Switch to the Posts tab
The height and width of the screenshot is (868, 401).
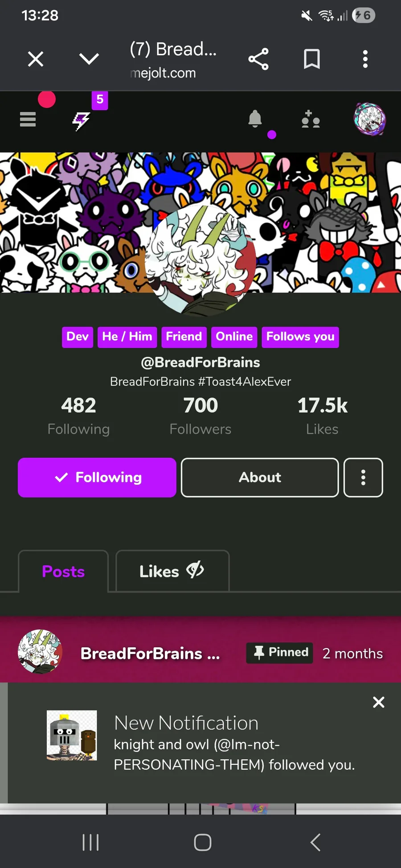[x=63, y=572]
